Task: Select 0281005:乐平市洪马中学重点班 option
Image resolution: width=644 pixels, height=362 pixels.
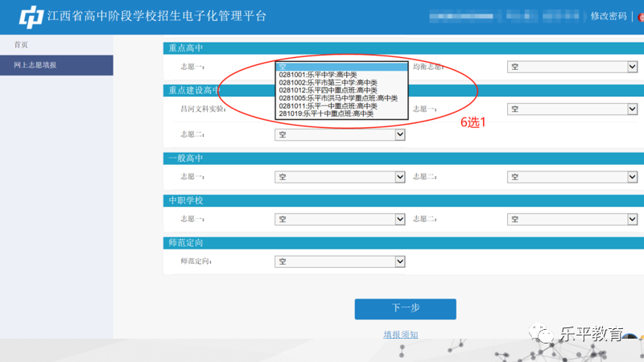Action: tap(338, 98)
